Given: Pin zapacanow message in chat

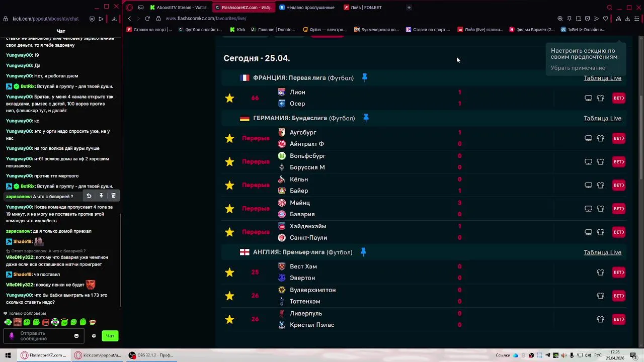Looking at the screenshot, I should 101,196.
